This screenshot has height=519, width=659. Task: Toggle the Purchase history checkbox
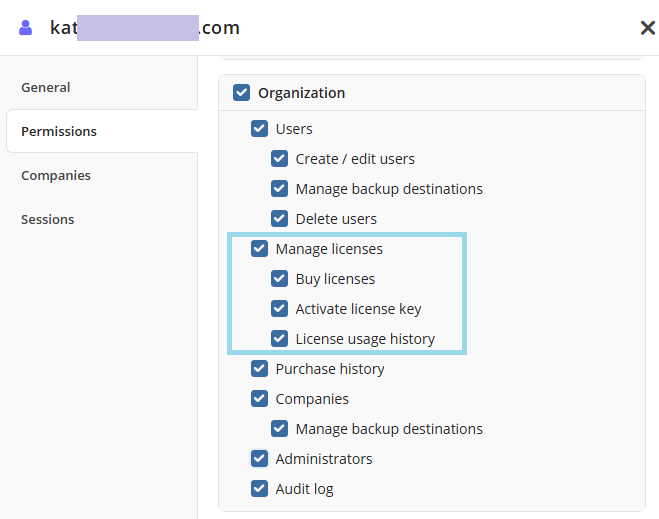(259, 369)
